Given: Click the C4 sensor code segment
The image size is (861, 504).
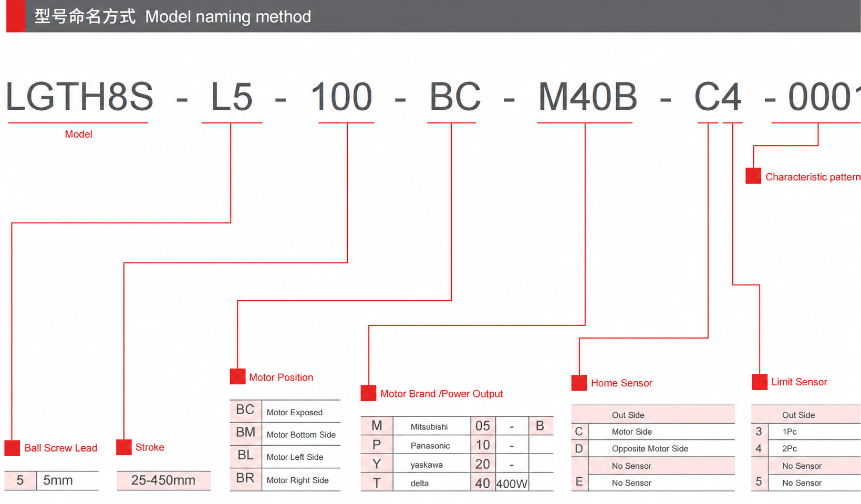Looking at the screenshot, I should (x=718, y=97).
